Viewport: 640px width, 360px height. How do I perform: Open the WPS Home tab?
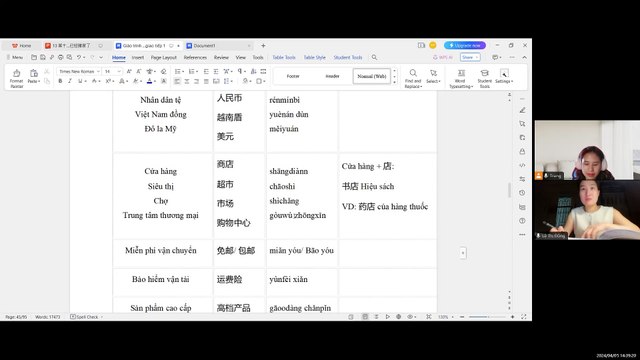(x=21, y=46)
